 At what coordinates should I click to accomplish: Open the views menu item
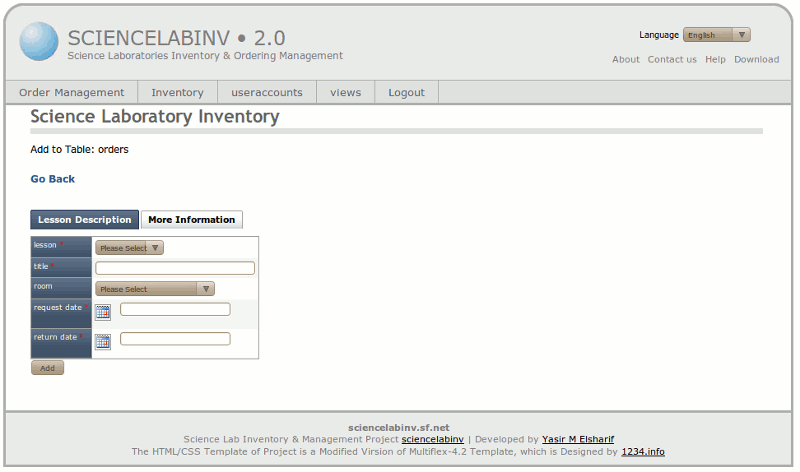coord(345,93)
